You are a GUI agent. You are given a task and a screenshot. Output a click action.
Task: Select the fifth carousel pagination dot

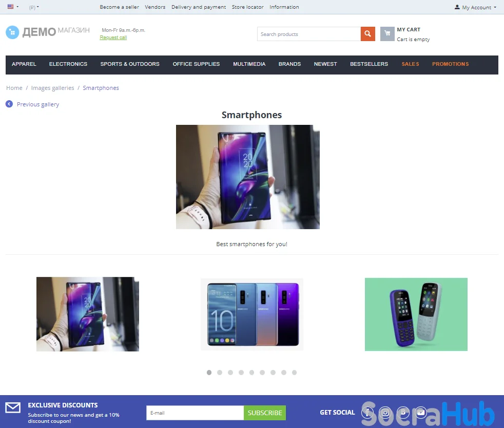251,373
